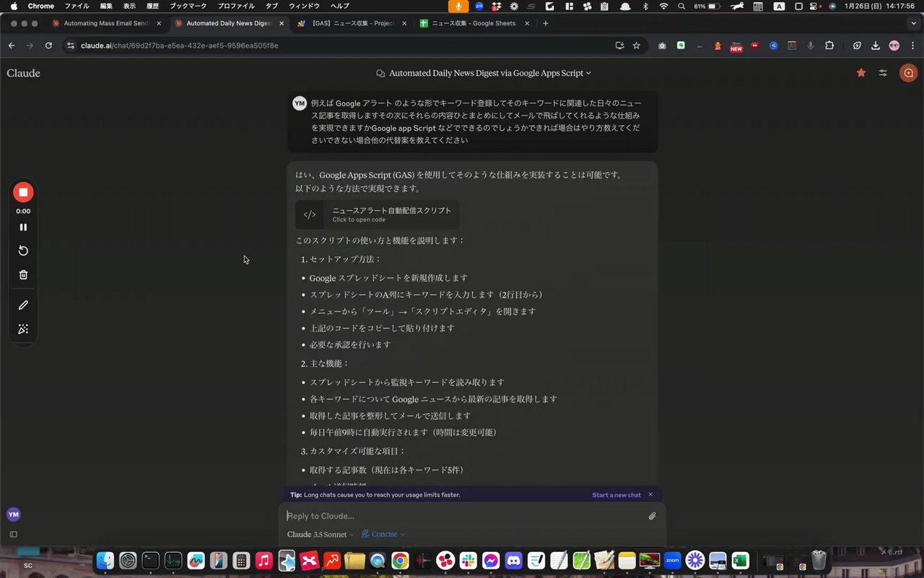Image resolution: width=924 pixels, height=578 pixels.
Task: Click the Start a new chat link
Action: tap(616, 495)
